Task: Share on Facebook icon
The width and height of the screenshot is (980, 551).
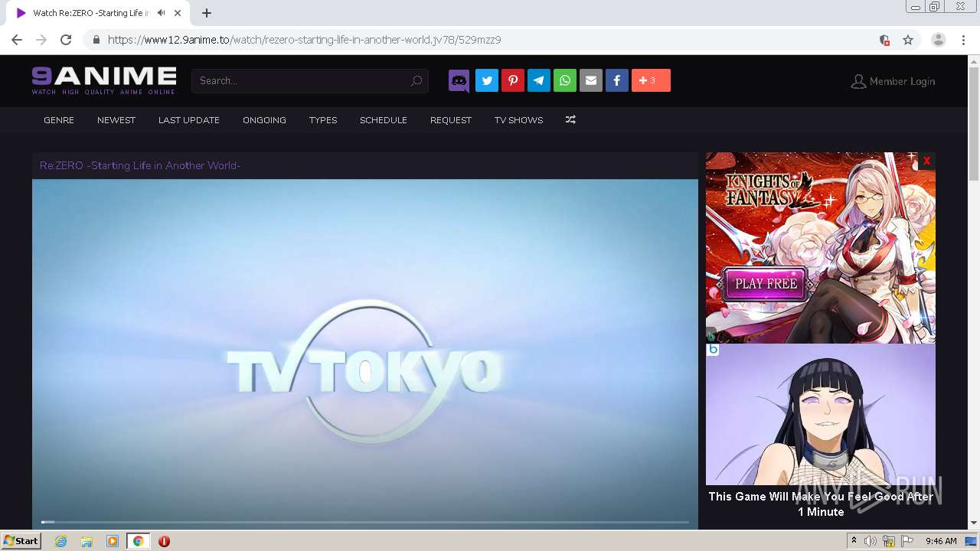Action: tap(617, 80)
